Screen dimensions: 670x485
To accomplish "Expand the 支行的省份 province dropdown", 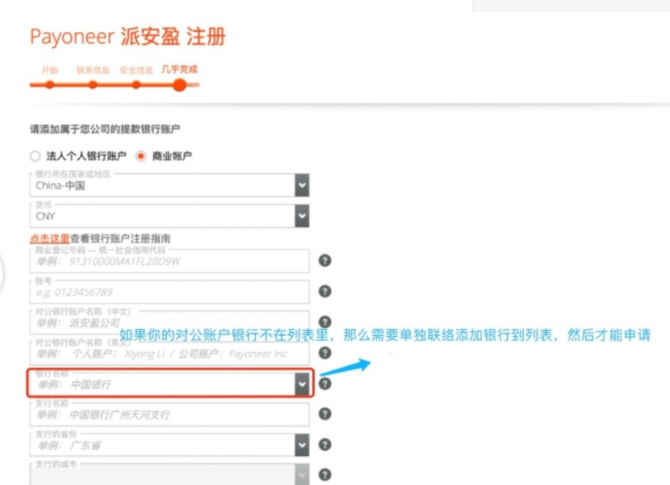I will (x=302, y=445).
